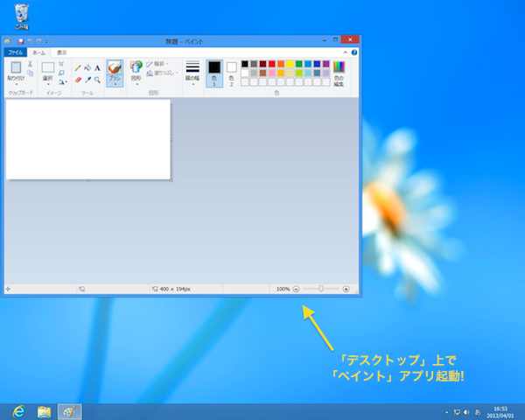Viewport: 525px width, 420px height.
Task: Select the Magnifier tool
Action: coord(97,80)
